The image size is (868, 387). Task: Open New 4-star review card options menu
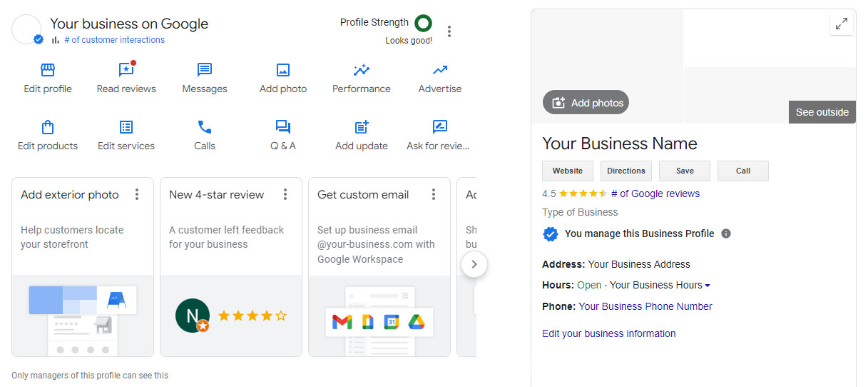tap(285, 194)
